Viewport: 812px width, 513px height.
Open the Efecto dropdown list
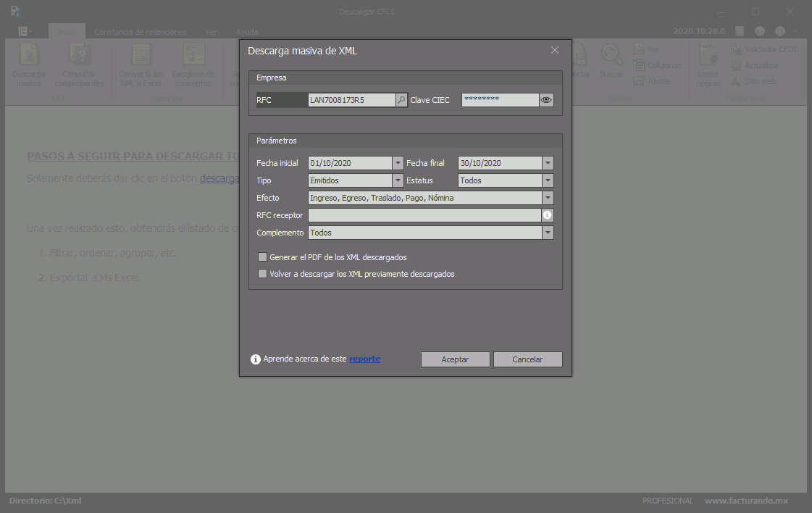click(548, 198)
